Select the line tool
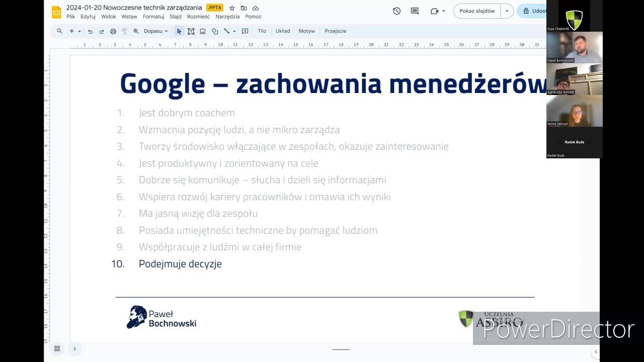This screenshot has height=362, width=644. [x=227, y=31]
